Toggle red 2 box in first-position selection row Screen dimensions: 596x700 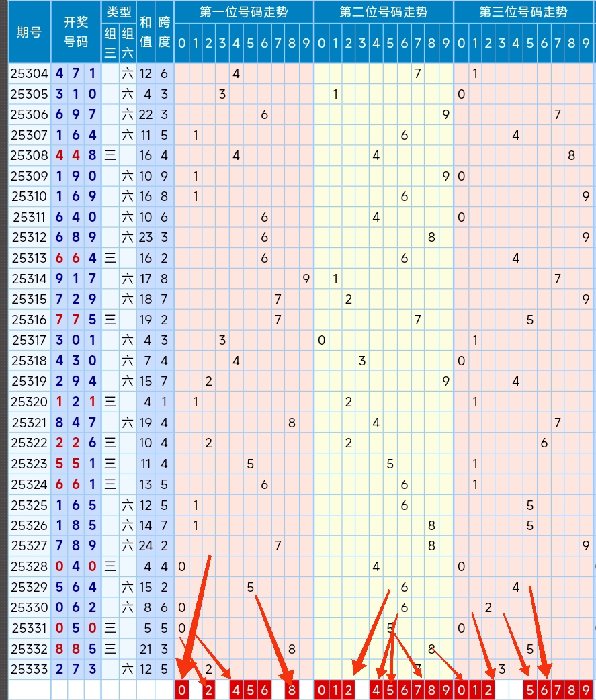pyautogui.click(x=208, y=690)
